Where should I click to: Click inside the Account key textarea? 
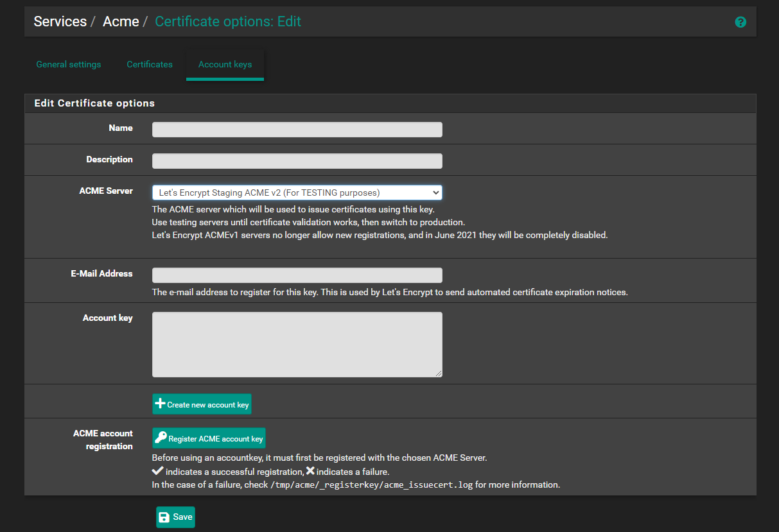[x=297, y=344]
